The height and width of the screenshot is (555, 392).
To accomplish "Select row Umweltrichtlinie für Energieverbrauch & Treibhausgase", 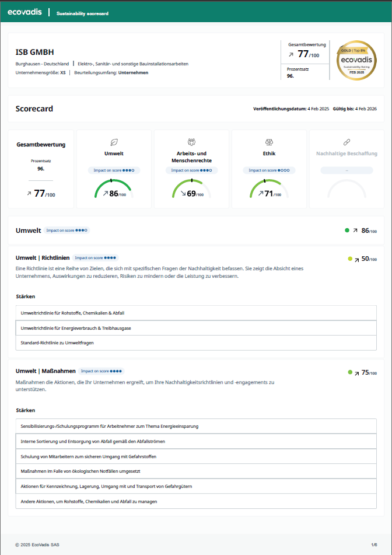I will pyautogui.click(x=196, y=328).
